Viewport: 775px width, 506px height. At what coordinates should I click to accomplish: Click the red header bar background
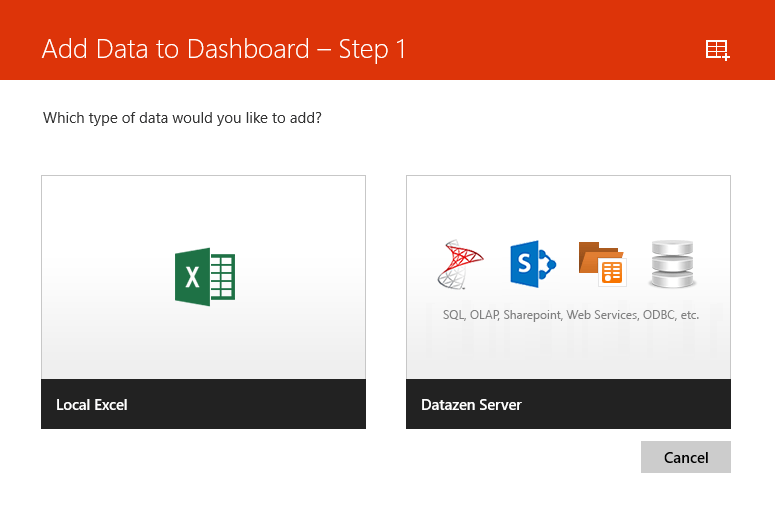560,40
